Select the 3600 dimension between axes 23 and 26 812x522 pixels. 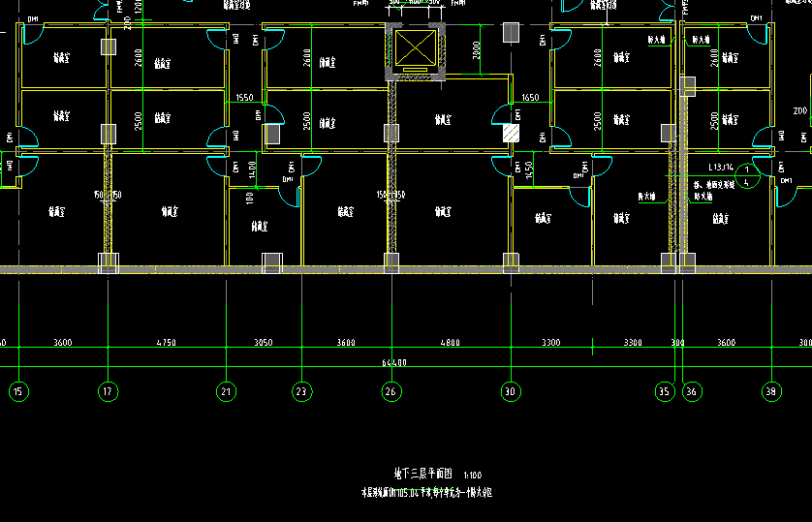[346, 343]
